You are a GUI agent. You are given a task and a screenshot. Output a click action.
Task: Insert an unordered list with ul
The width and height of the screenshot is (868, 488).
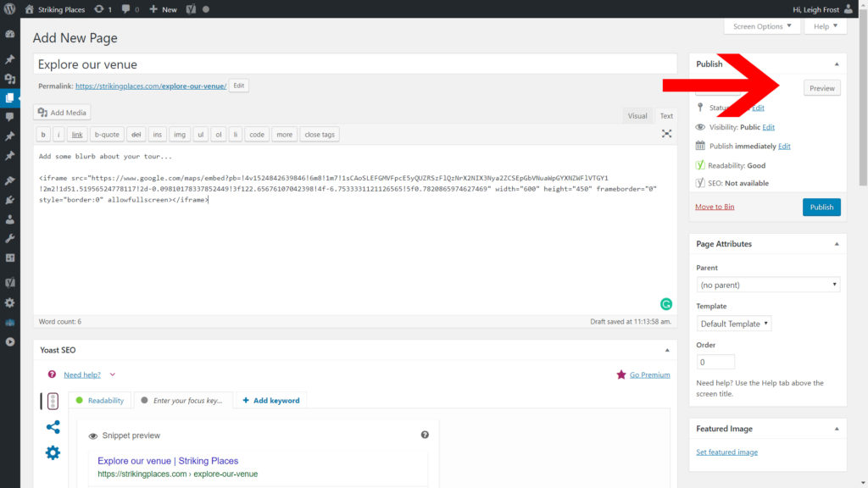(201, 135)
